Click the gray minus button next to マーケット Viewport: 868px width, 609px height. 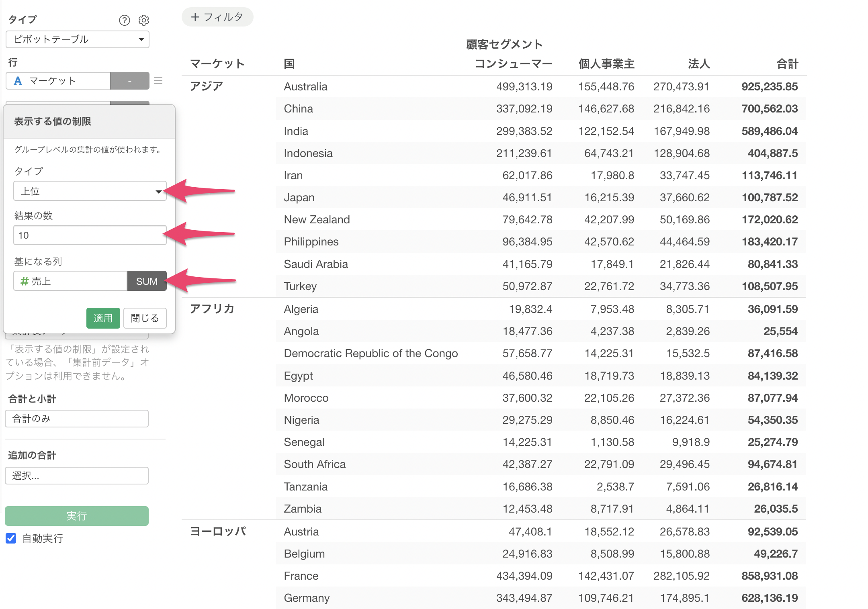coord(129,81)
